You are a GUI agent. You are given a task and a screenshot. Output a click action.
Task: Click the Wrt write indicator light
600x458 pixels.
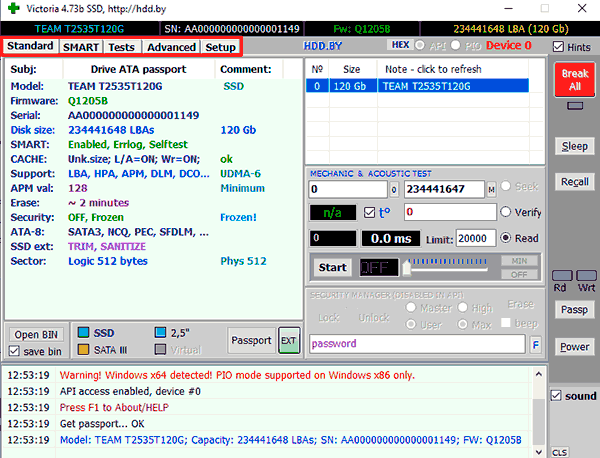tap(586, 275)
